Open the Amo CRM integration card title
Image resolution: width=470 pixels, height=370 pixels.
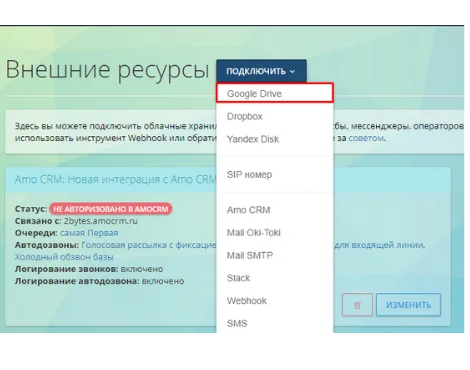pos(115,179)
